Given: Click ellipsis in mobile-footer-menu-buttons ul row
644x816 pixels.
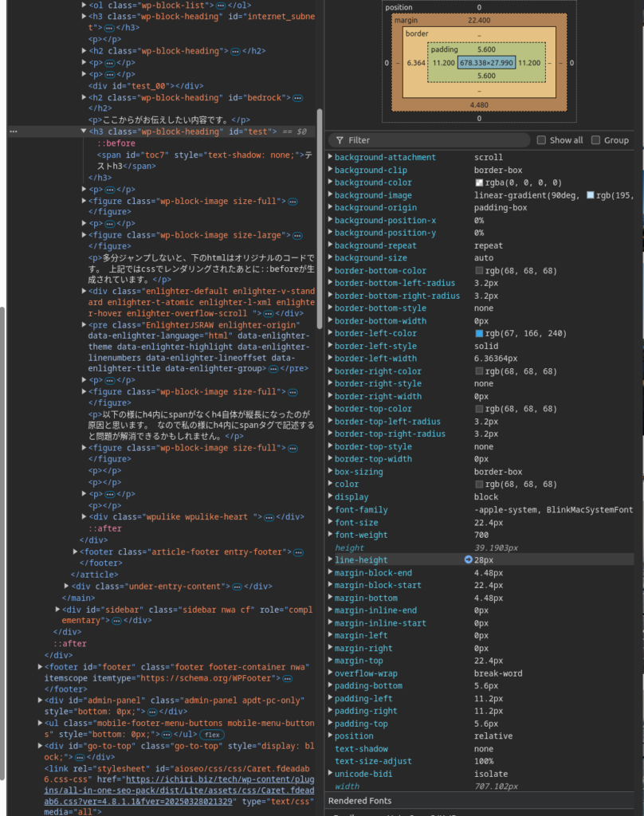Looking at the screenshot, I should tap(167, 735).
